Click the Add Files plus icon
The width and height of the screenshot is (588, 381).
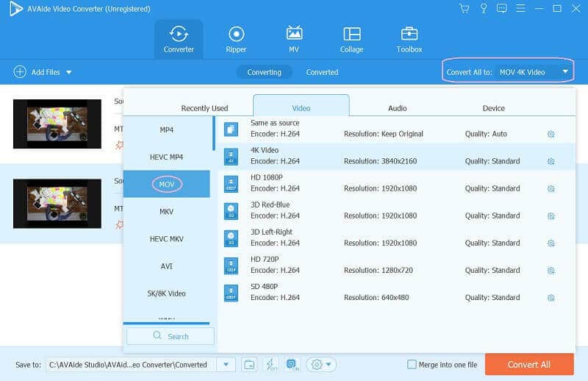20,71
